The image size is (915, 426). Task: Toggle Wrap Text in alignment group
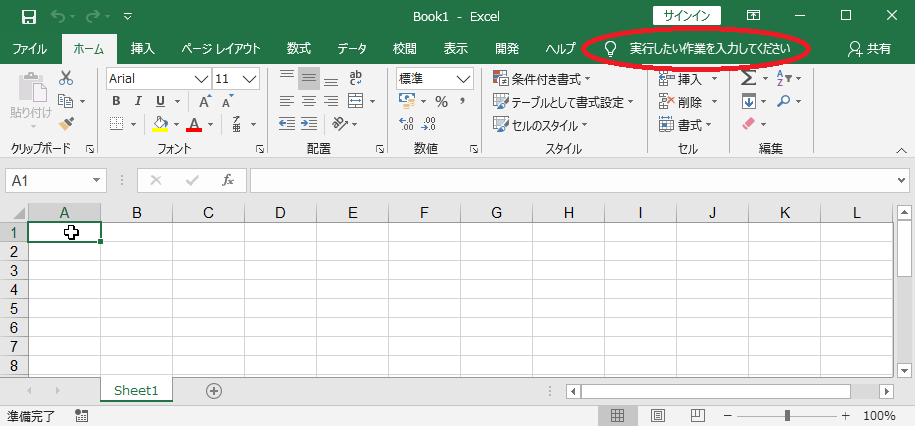tap(356, 78)
